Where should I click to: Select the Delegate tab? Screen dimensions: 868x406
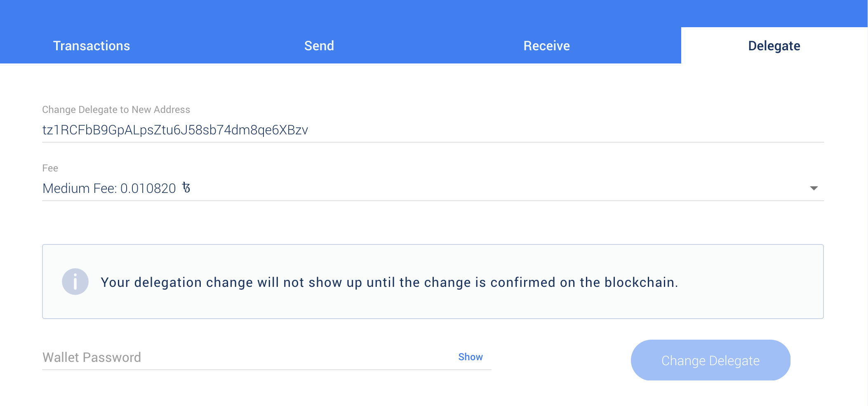[x=774, y=46]
